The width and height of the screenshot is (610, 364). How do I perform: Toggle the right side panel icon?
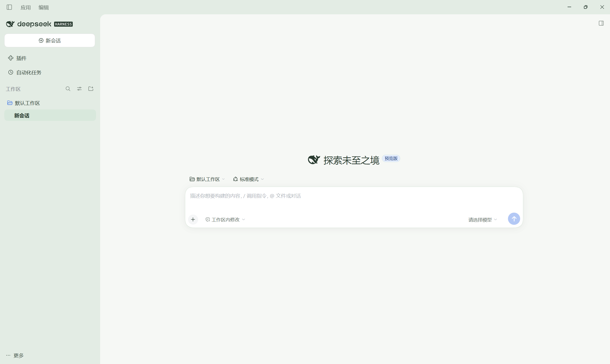click(x=601, y=23)
